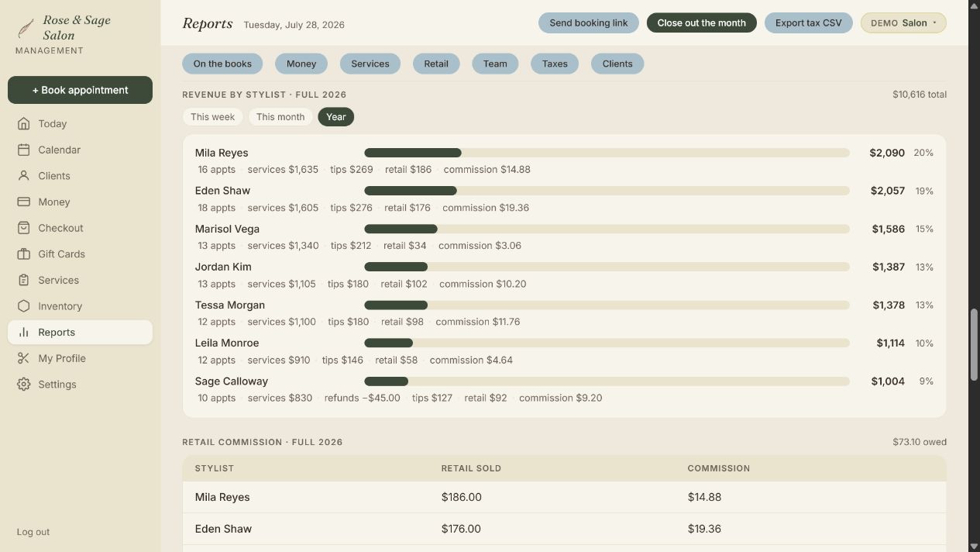Jump to the Services reports section

coord(370,64)
